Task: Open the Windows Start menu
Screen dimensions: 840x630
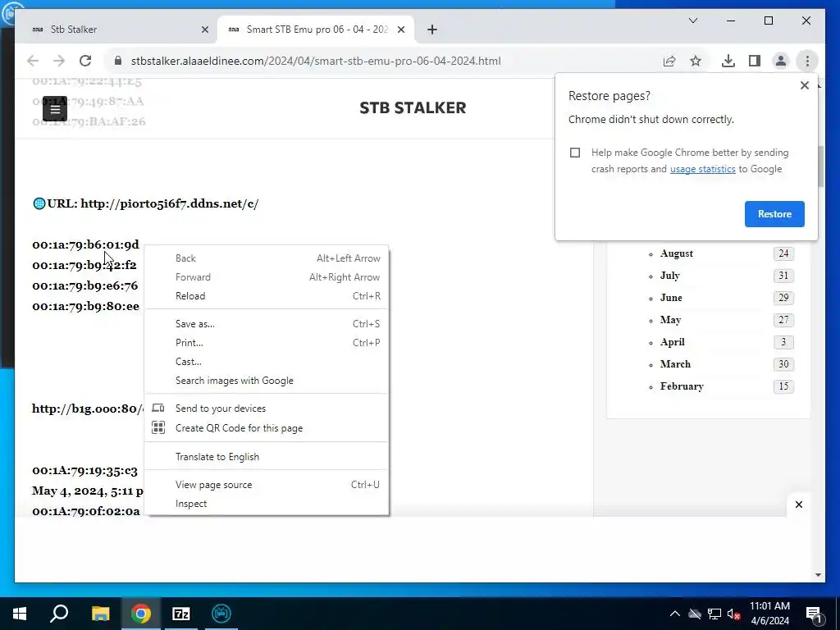Action: 20,614
